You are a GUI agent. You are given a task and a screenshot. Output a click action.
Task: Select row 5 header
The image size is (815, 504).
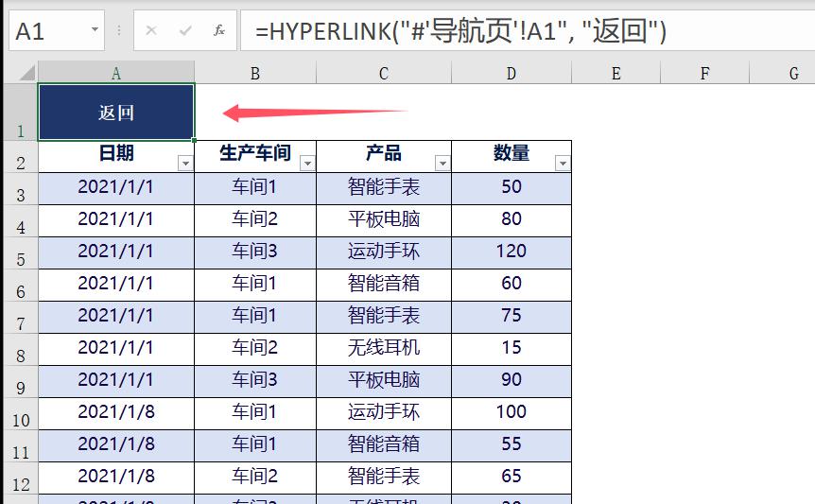pyautogui.click(x=21, y=253)
